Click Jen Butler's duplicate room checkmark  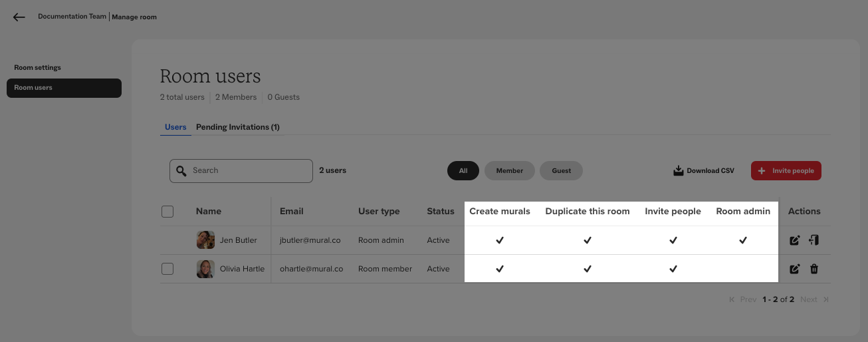(588, 240)
